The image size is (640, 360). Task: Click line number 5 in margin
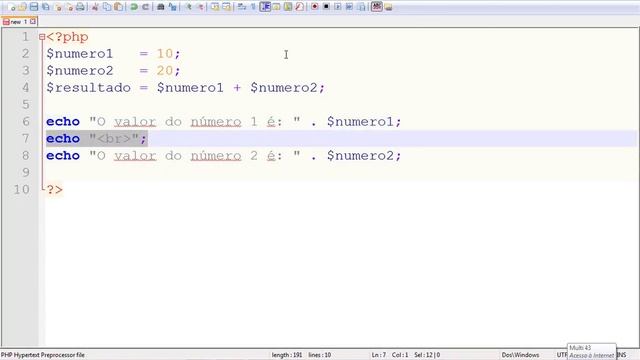[x=25, y=104]
